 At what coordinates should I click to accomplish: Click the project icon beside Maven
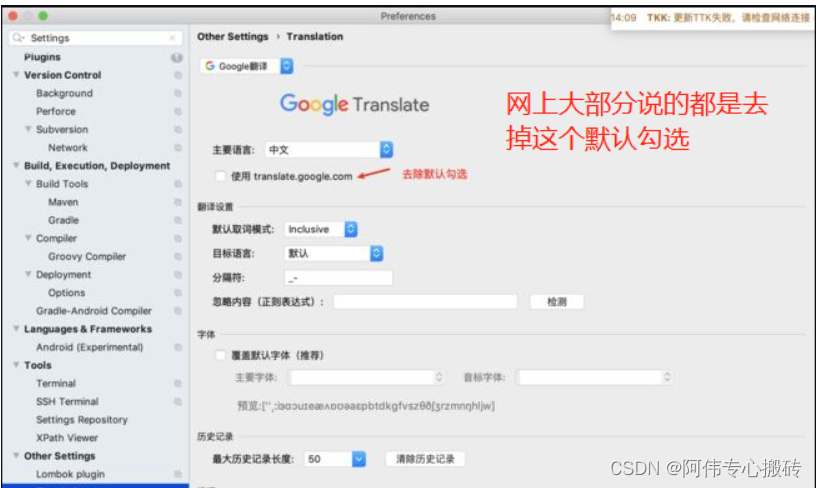pyautogui.click(x=178, y=202)
